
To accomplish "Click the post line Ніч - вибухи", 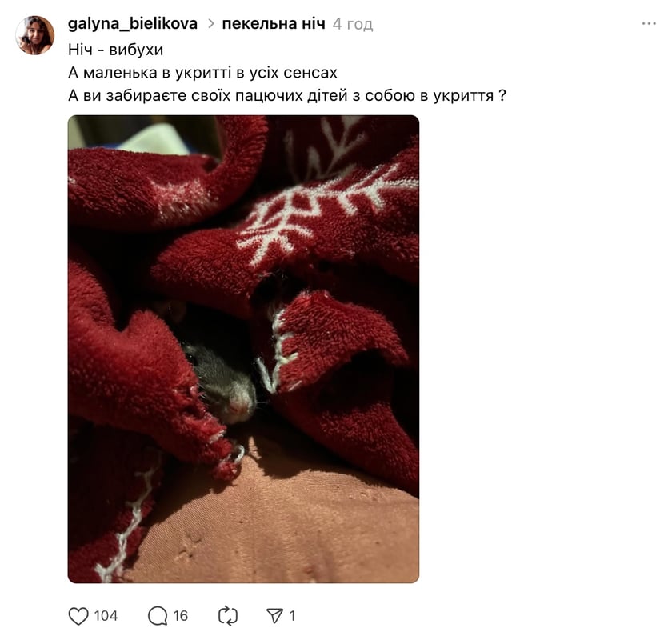I will (116, 50).
